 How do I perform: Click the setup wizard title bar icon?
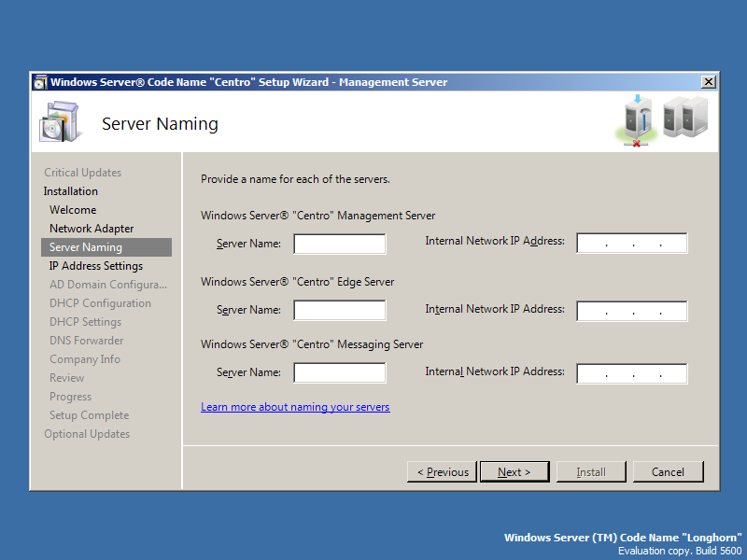pyautogui.click(x=40, y=82)
